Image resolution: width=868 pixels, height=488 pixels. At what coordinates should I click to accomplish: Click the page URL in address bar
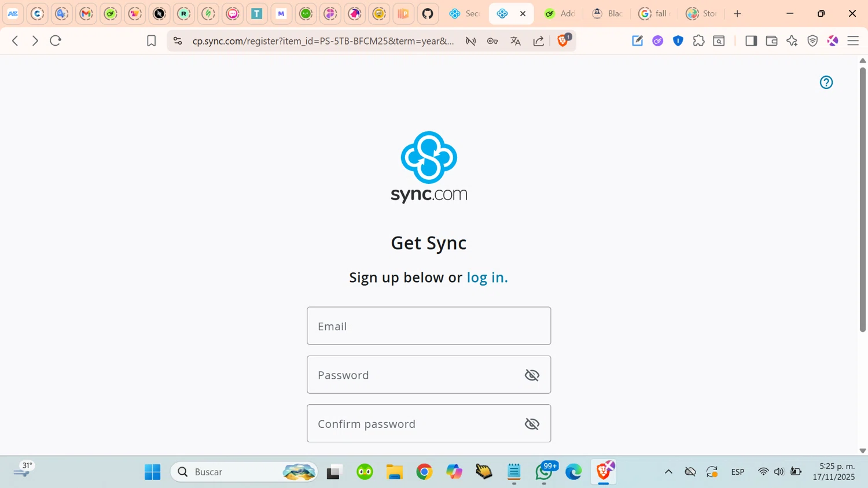pos(323,41)
